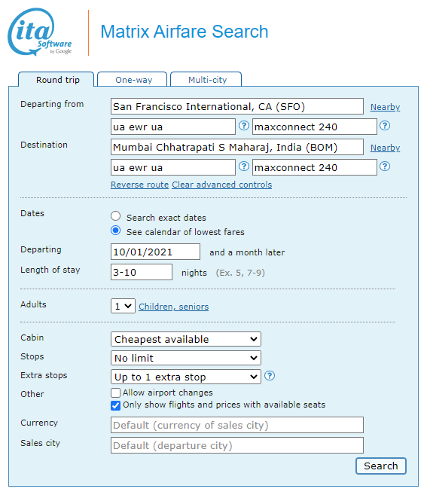Expand the Extra stops dropdown
This screenshot has height=504, width=427.
(186, 377)
